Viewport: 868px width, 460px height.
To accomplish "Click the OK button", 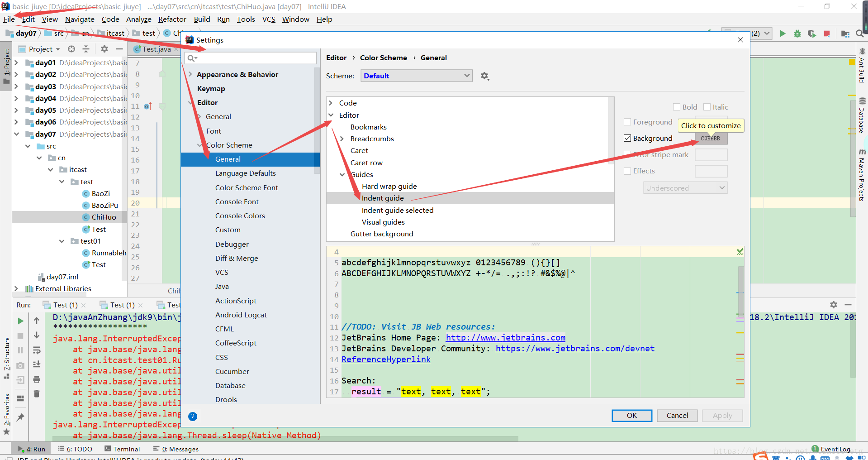I will [x=632, y=416].
